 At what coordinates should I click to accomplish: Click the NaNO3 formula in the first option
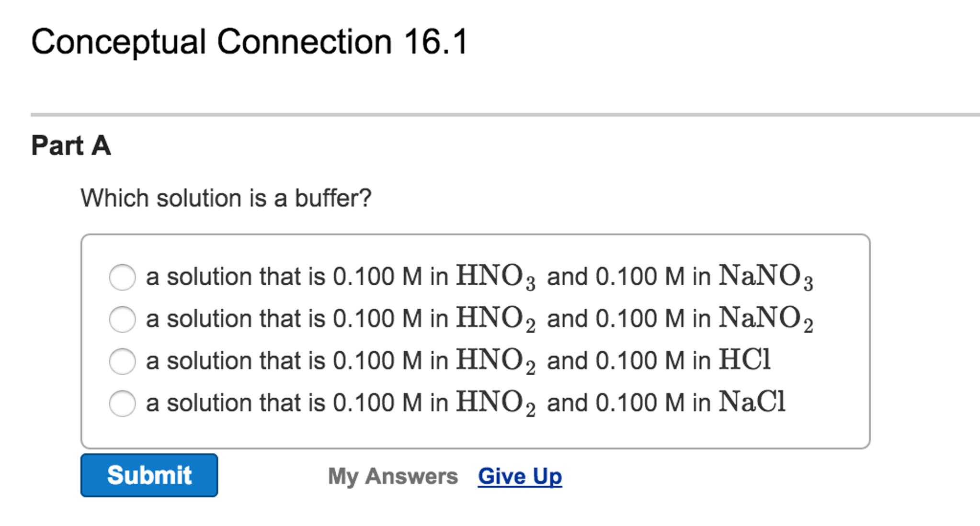765,277
